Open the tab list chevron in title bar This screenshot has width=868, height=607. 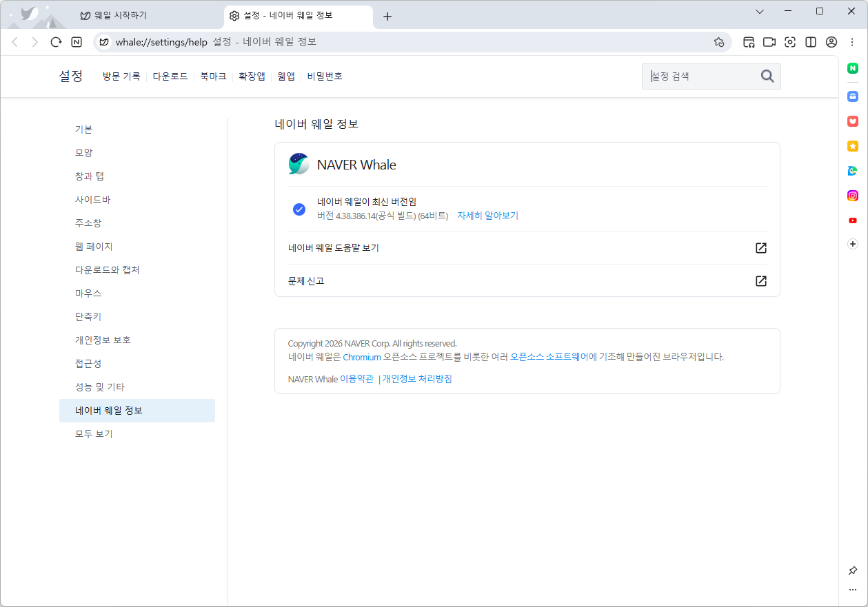[x=760, y=12]
